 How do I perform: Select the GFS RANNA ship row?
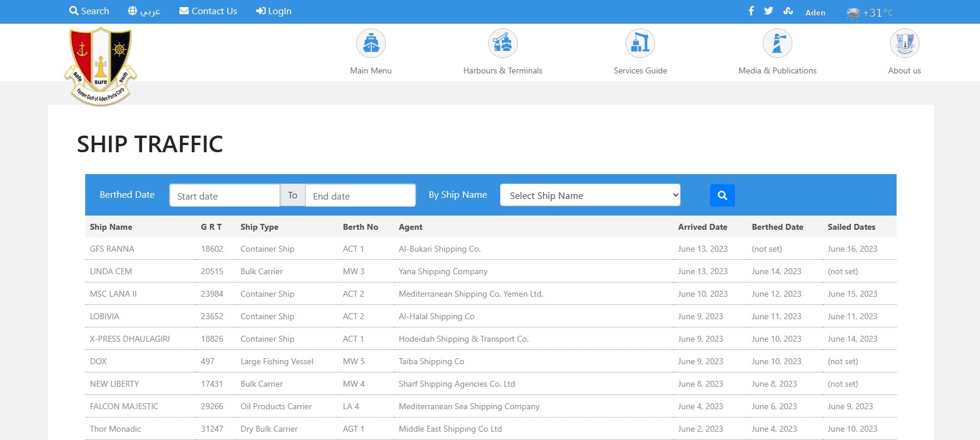click(x=112, y=249)
